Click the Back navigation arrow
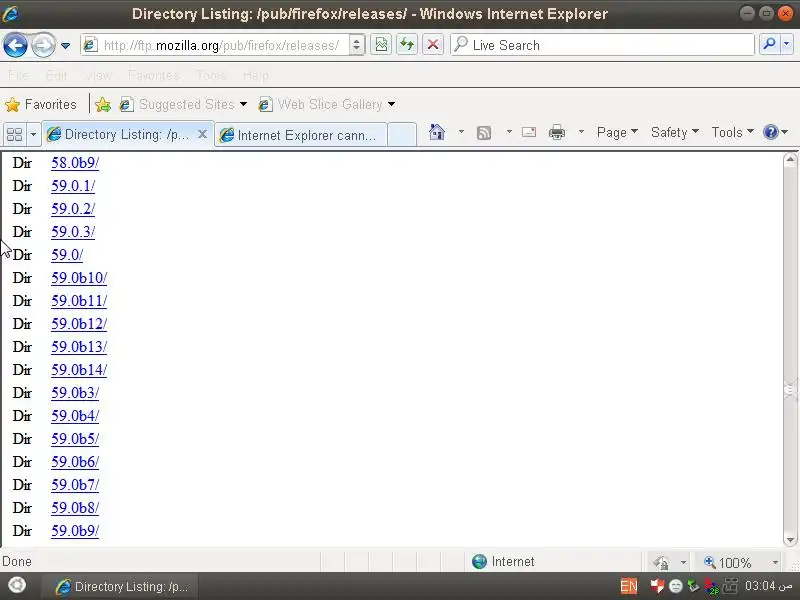Viewport: 800px width, 600px height. click(15, 45)
